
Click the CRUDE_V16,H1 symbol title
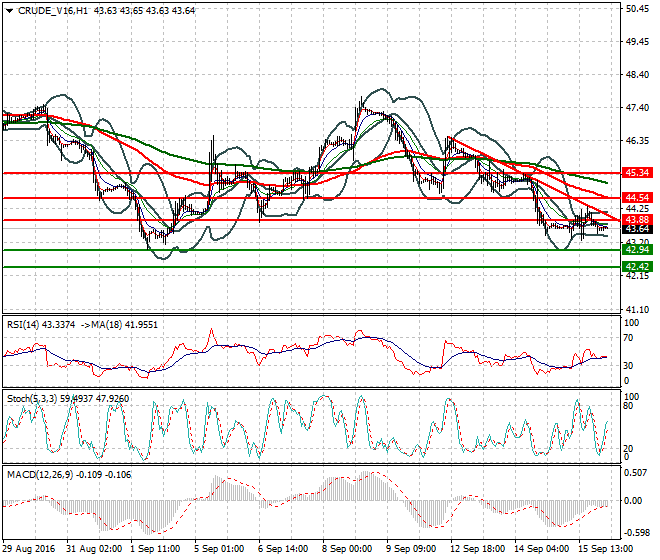coord(52,10)
